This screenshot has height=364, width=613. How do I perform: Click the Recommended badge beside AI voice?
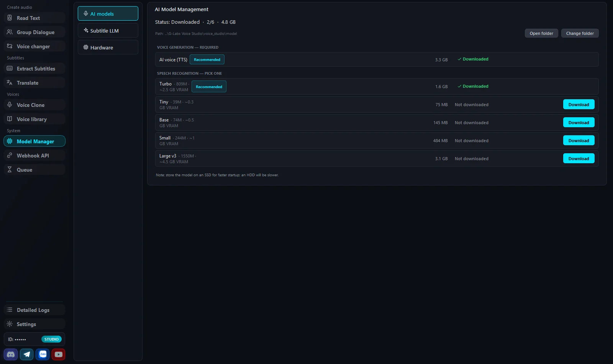(x=207, y=59)
